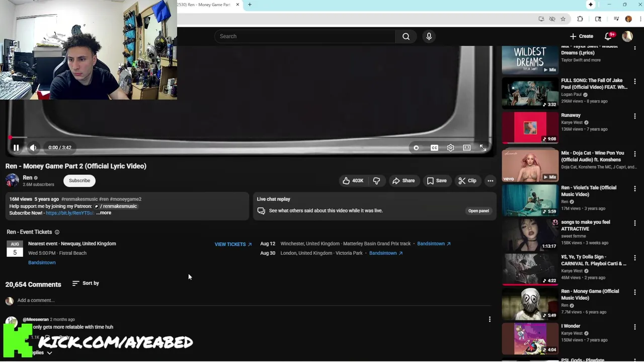Open Bandsintown link for London Victoria Park event

[x=386, y=253]
